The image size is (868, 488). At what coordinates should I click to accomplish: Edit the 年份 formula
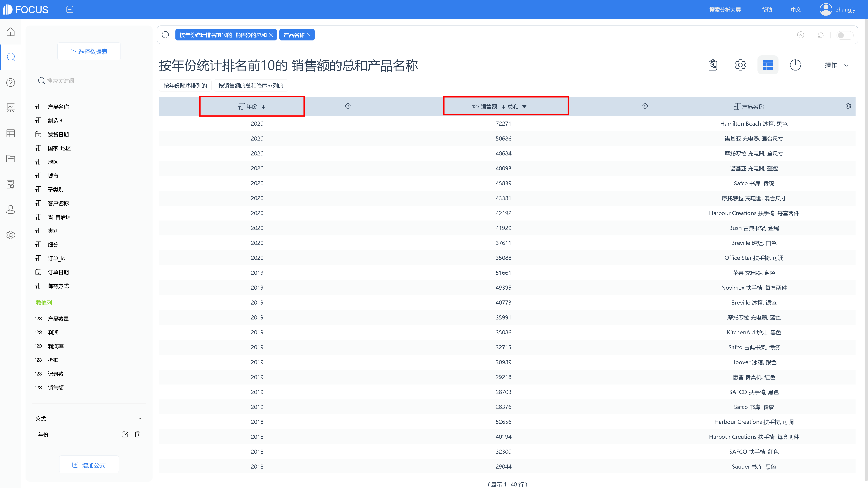125,434
